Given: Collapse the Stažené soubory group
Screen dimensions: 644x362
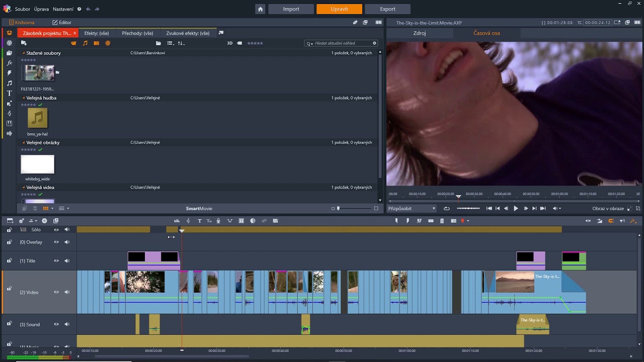Looking at the screenshot, I should coord(24,53).
